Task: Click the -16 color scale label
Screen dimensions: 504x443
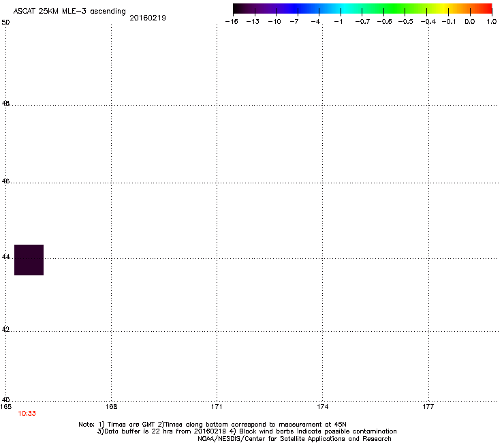Action: 232,22
